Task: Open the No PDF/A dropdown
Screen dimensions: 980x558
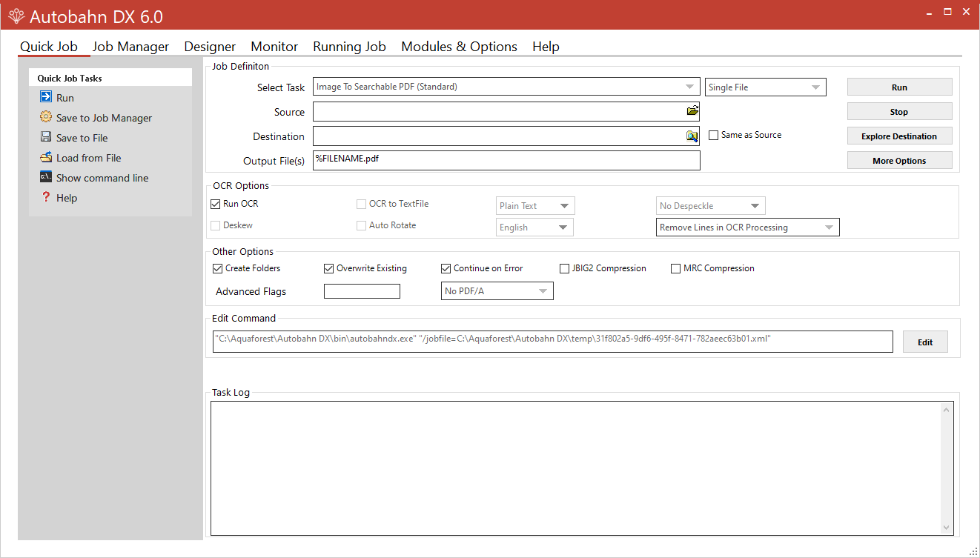Action: pos(543,290)
